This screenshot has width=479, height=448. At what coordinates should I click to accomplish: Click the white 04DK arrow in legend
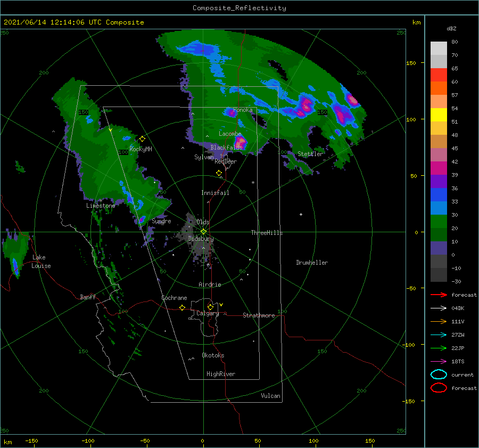click(x=439, y=308)
